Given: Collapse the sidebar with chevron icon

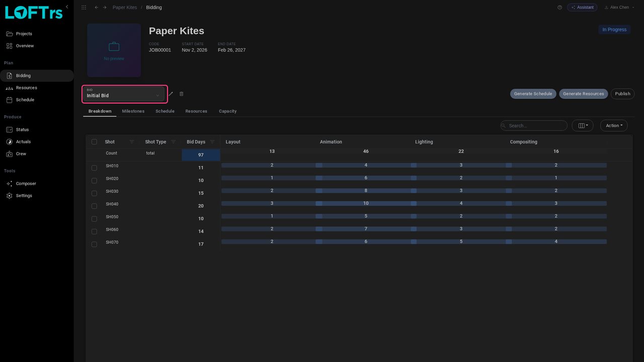Looking at the screenshot, I should 67,7.
